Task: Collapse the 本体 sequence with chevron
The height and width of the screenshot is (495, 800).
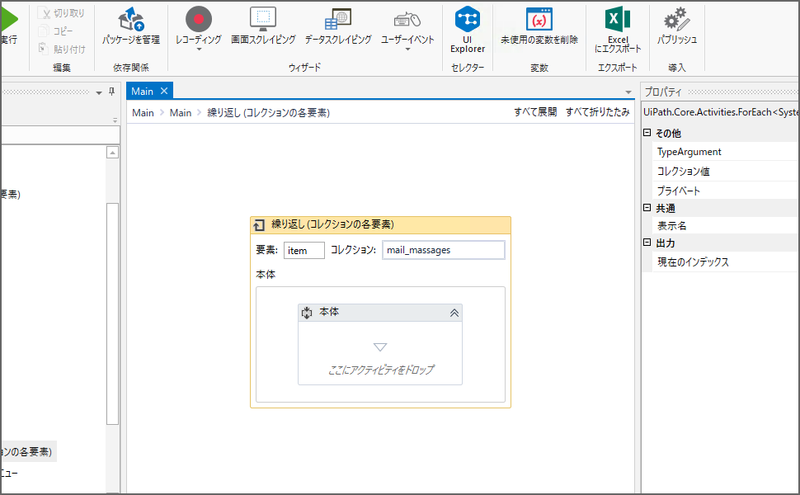Action: (x=454, y=313)
